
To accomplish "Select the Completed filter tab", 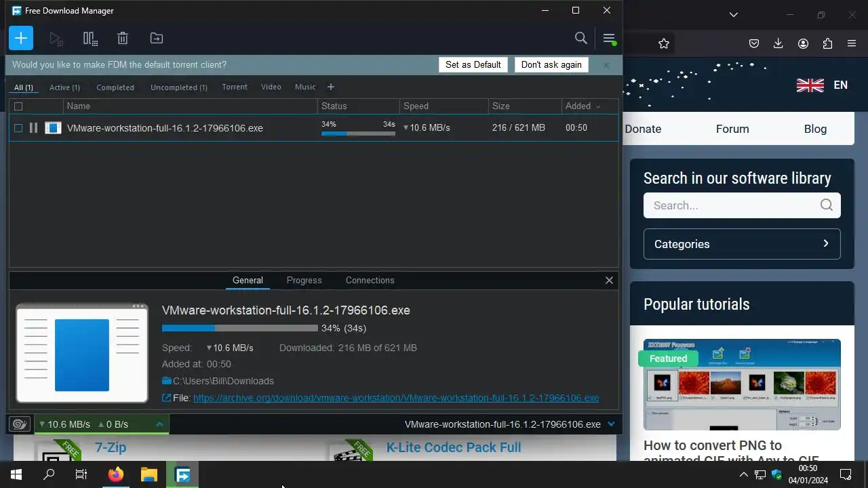I will point(115,87).
